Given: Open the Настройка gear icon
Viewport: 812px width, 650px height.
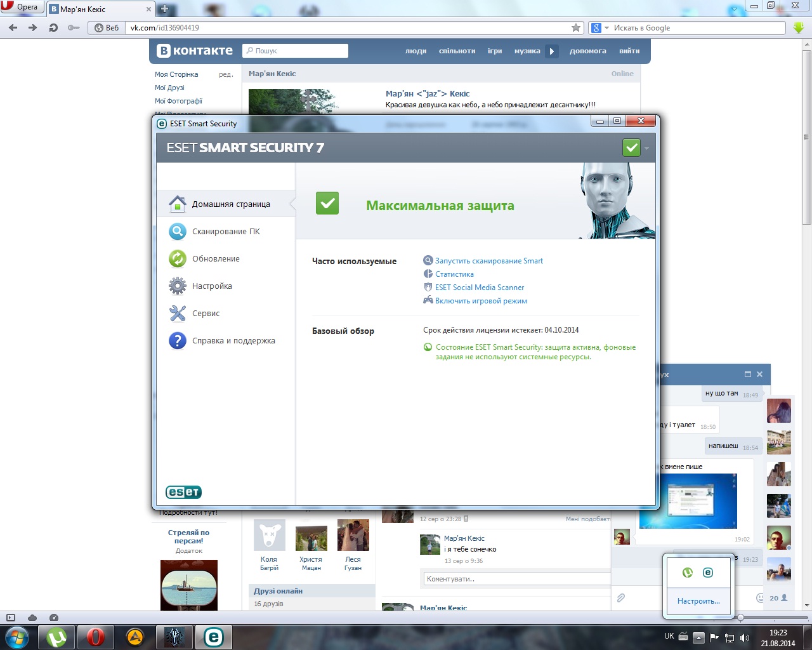Looking at the screenshot, I should tap(177, 286).
